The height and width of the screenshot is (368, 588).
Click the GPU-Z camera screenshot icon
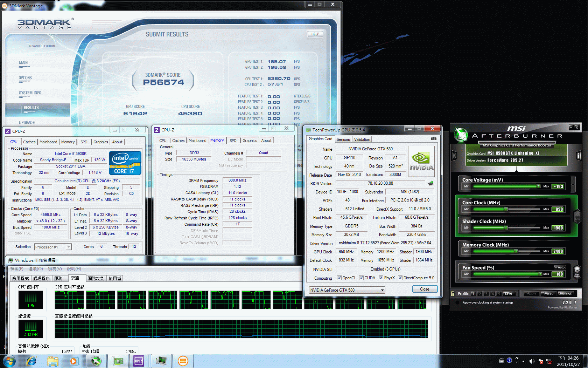click(x=434, y=139)
